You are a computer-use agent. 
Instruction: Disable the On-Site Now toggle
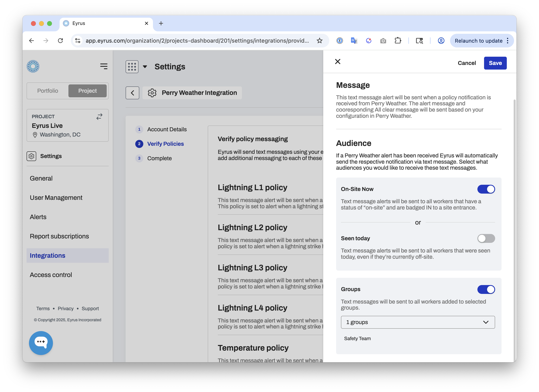(x=486, y=189)
